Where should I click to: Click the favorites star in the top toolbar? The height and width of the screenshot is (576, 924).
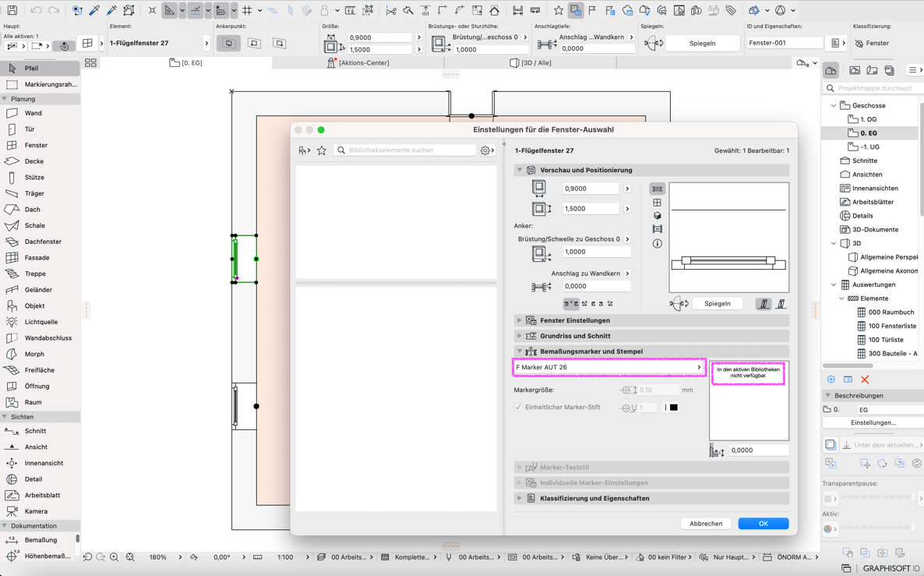558,10
